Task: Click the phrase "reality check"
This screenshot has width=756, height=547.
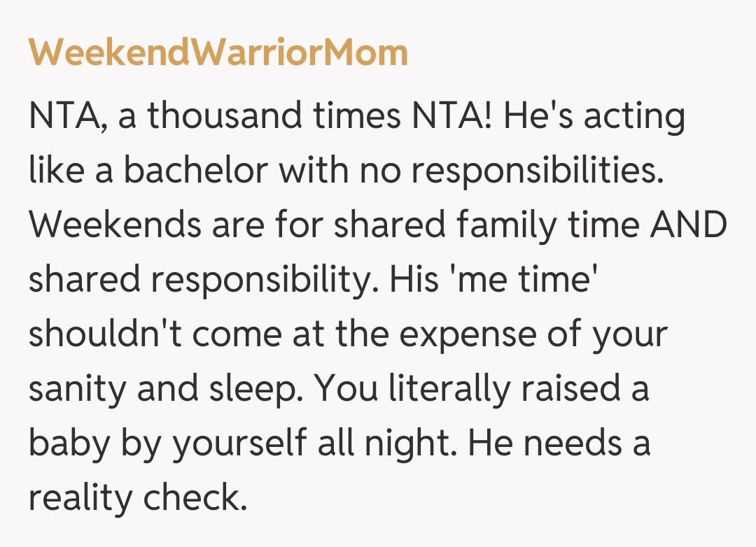Action: click(138, 499)
